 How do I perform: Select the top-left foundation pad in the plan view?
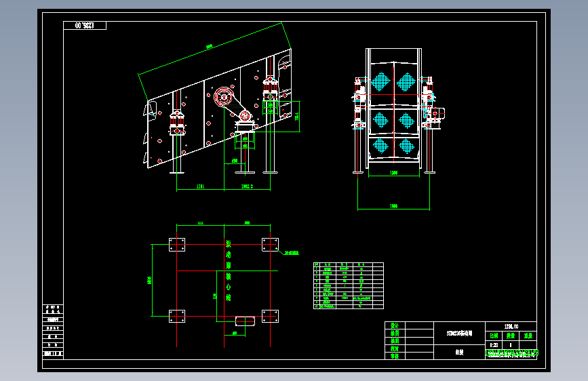coord(177,245)
